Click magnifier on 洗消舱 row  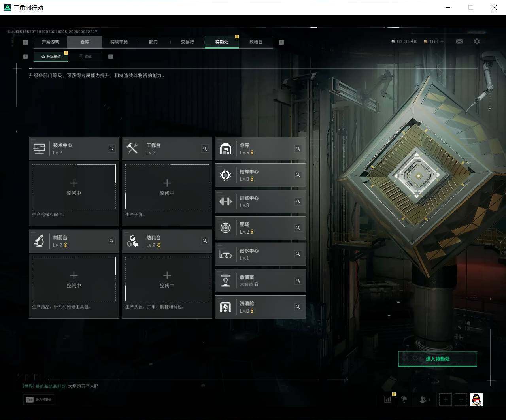298,307
